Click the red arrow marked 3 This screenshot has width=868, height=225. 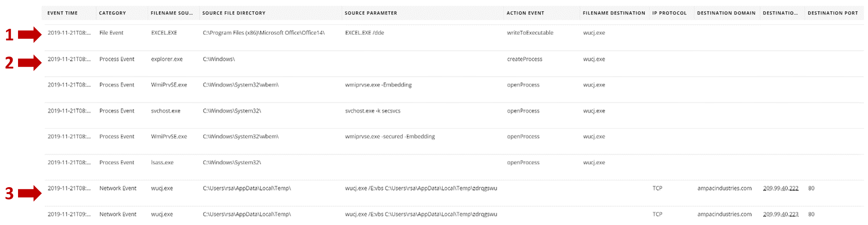pos(30,193)
